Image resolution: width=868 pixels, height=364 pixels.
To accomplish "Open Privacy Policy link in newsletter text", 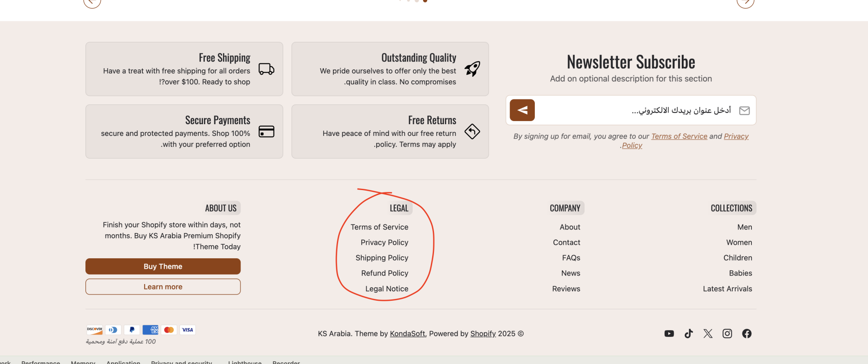I will coord(736,136).
